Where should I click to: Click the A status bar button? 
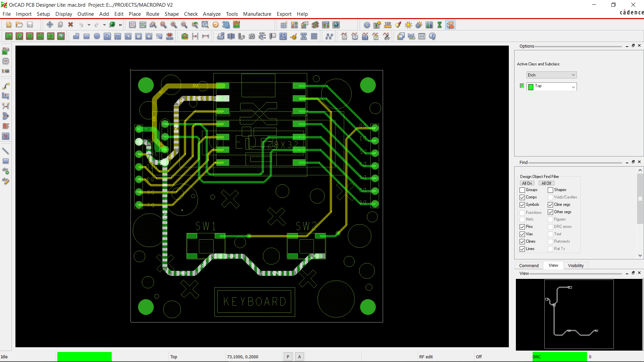[x=300, y=357]
